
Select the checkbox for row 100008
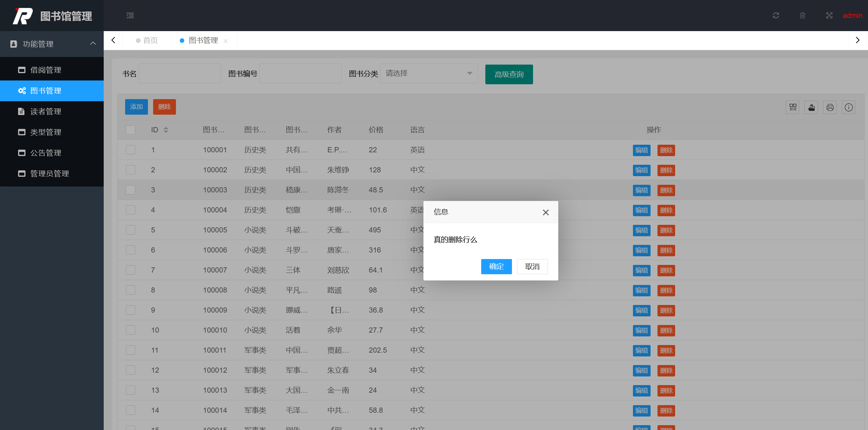click(130, 290)
